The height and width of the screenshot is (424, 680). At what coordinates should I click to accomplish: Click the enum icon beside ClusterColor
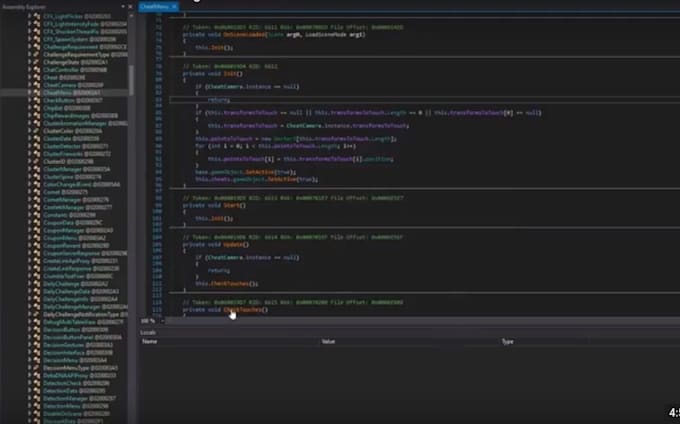[x=37, y=131]
